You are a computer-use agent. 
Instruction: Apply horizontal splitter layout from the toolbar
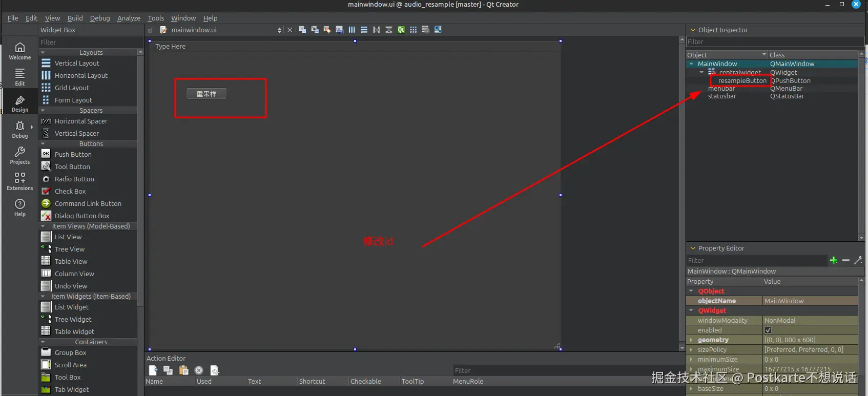point(376,30)
